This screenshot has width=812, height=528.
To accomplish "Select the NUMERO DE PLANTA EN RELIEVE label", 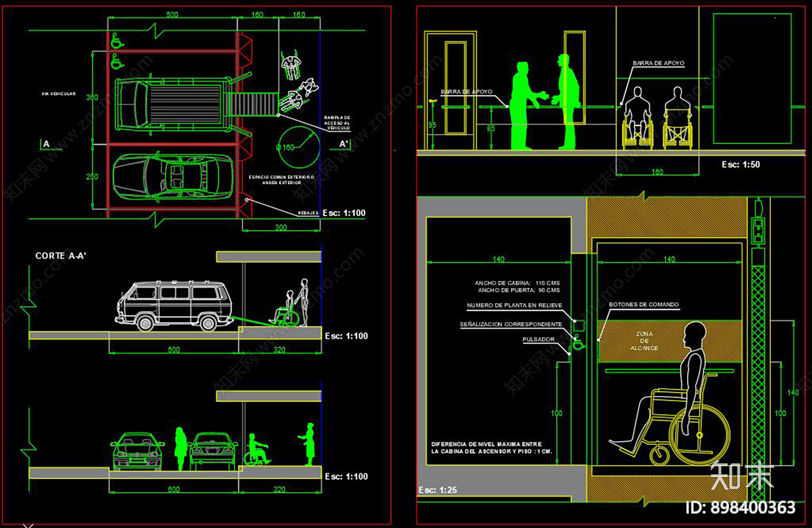I will (514, 305).
